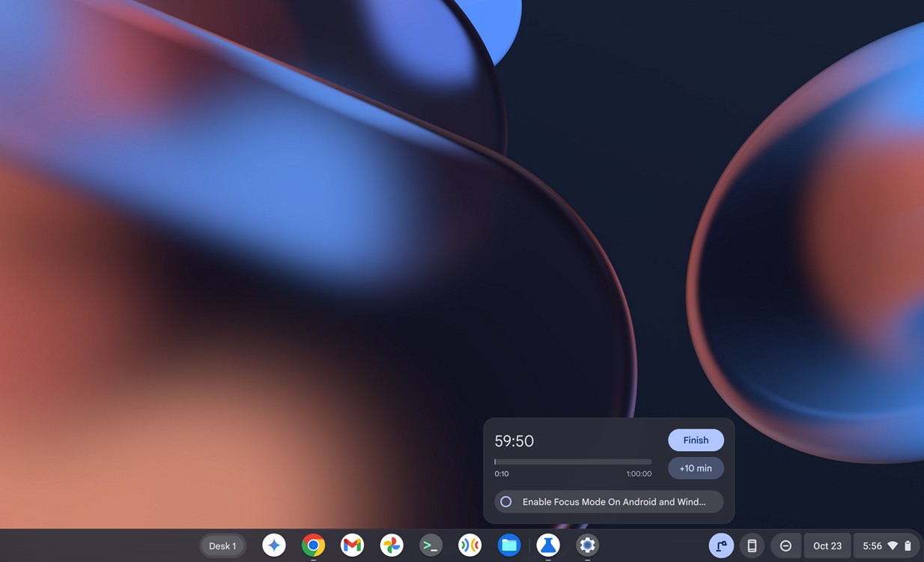Finish the focus session
Screen dimensions: 924x562
click(696, 440)
